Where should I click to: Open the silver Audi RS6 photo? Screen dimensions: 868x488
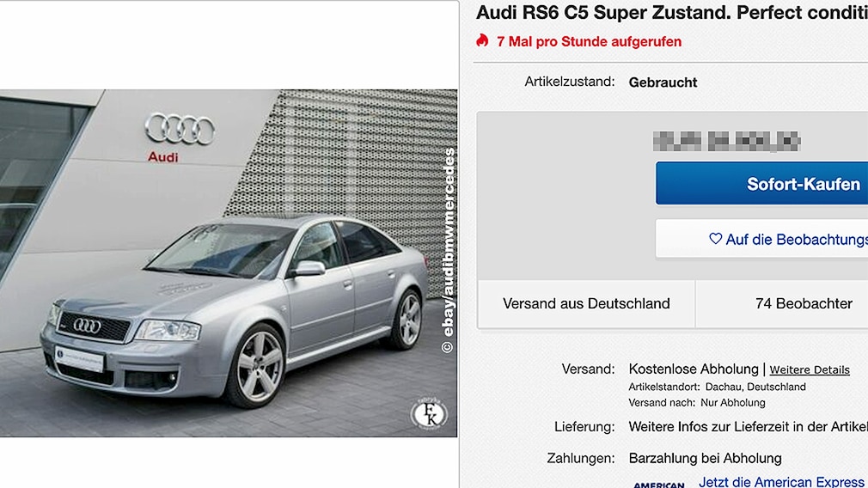point(229,264)
